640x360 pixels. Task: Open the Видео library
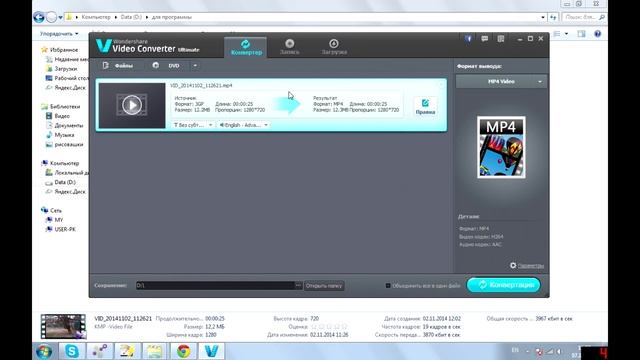(x=58, y=116)
